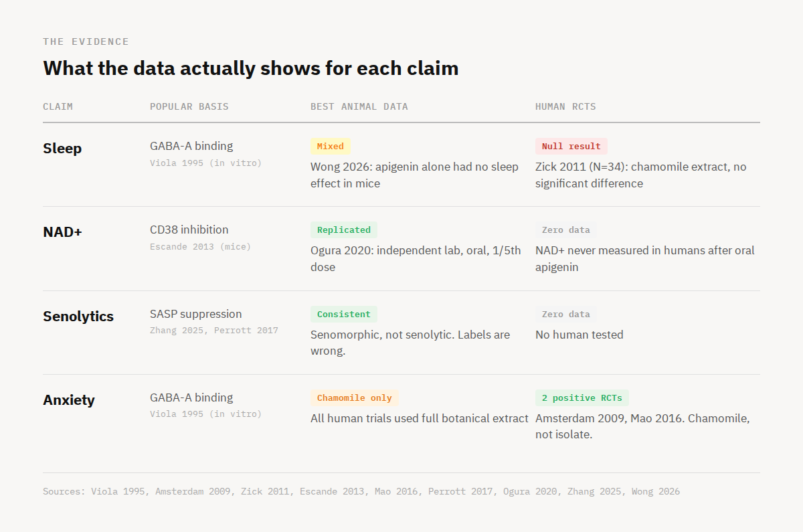Click the yellow "Mixed" badge
This screenshot has width=803, height=532.
(330, 147)
